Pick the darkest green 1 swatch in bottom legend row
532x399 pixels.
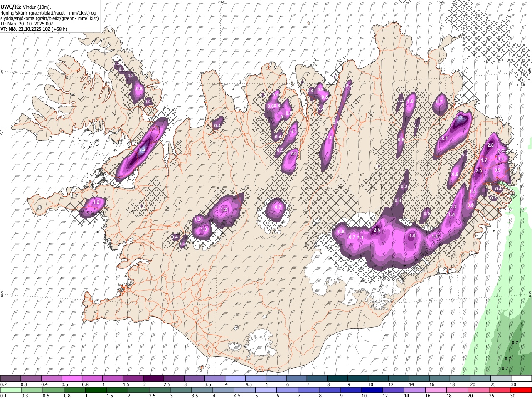tap(96, 390)
